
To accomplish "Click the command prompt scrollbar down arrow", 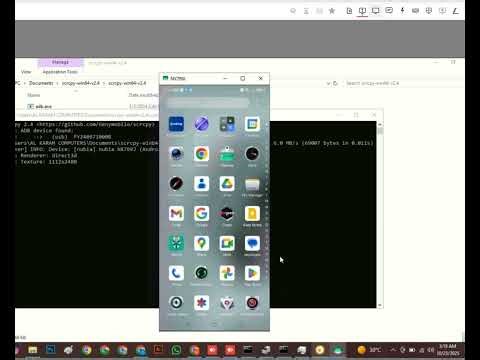I will click(380, 305).
